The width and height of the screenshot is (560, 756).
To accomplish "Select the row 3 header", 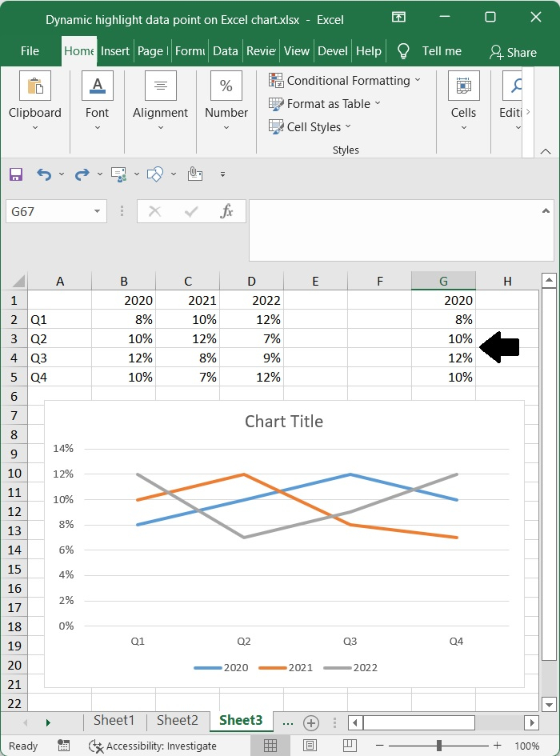I will (x=14, y=338).
